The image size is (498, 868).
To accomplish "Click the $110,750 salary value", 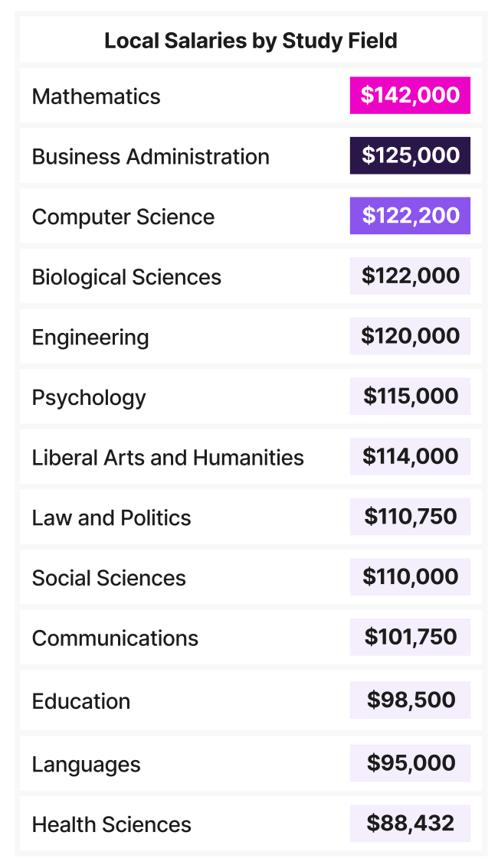I will coord(410,517).
